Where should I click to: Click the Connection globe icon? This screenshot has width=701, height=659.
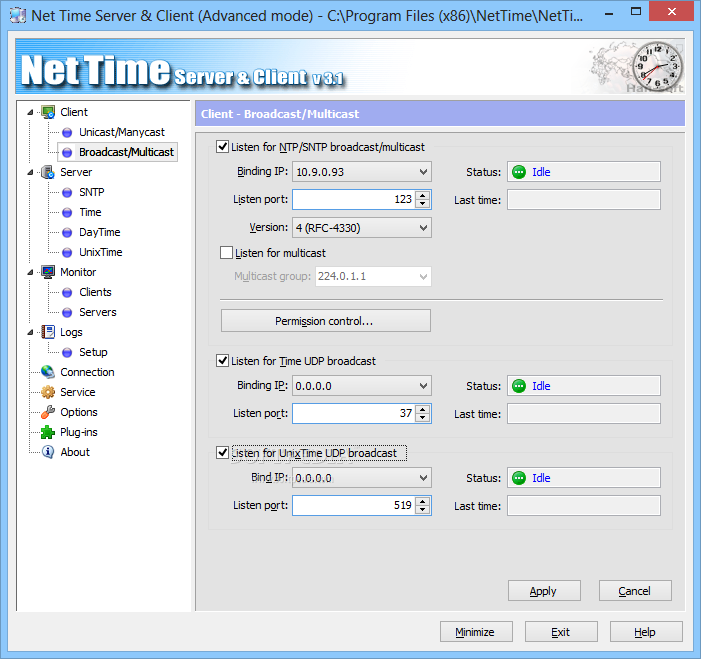(48, 372)
